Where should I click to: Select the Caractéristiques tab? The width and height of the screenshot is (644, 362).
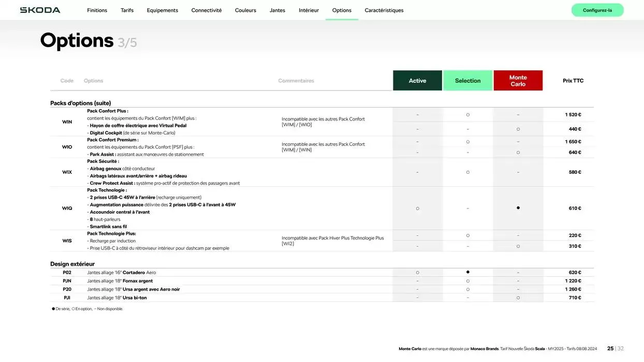(x=384, y=10)
